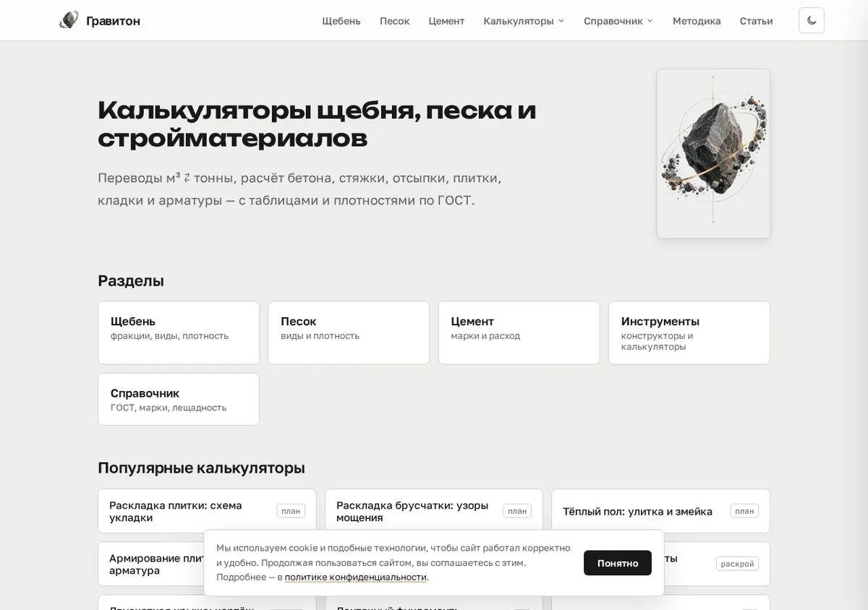Open Раскладка брусчатки calculator card

click(x=434, y=511)
